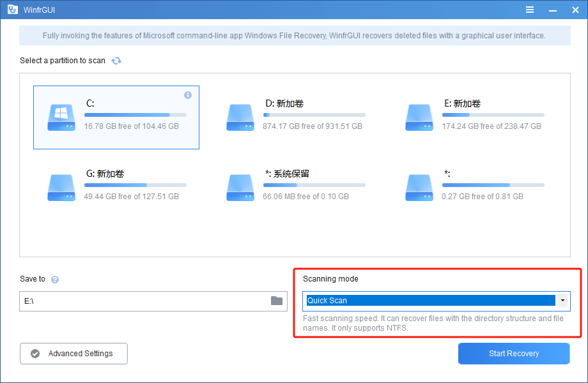588x383 pixels.
Task: Click "0.27 GB free of 0.81 GB"
Action: (x=483, y=196)
